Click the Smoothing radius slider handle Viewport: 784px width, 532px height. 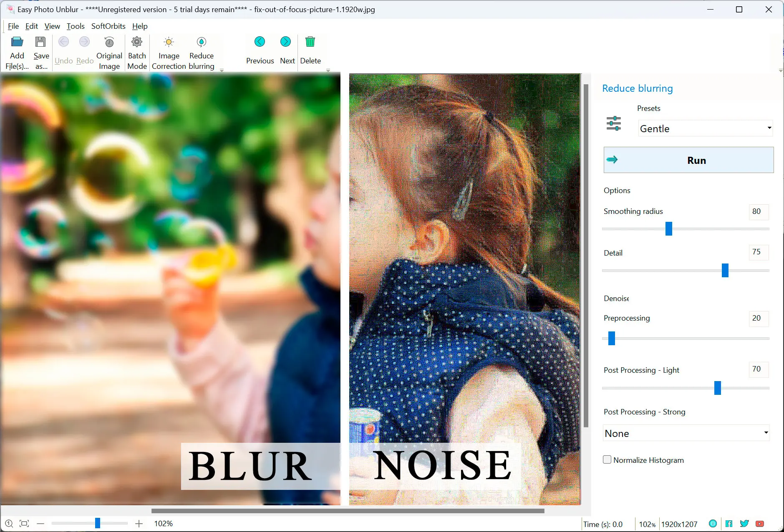668,228
